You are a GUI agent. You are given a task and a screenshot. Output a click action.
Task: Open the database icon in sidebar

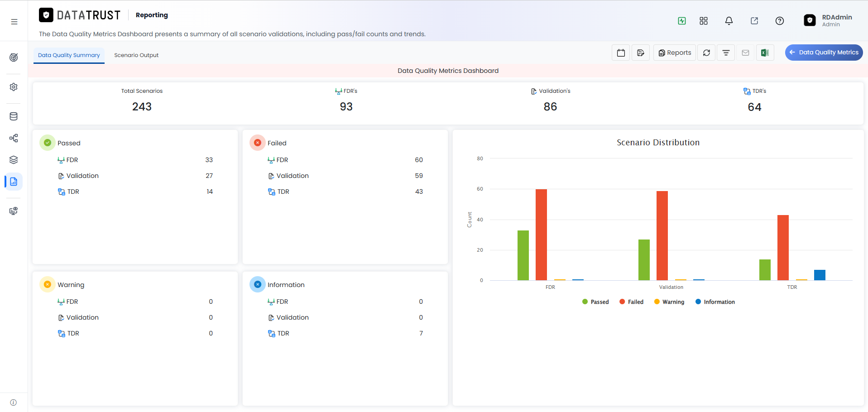pyautogui.click(x=14, y=116)
